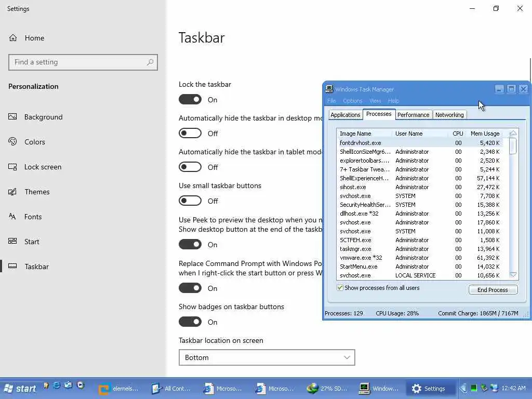Click the Find a setting search box
The image size is (532, 399).
[x=83, y=62]
